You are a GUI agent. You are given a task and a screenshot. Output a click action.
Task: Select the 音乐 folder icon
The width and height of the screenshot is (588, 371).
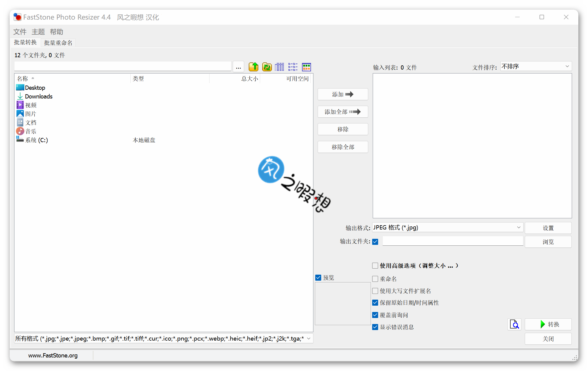coord(20,131)
